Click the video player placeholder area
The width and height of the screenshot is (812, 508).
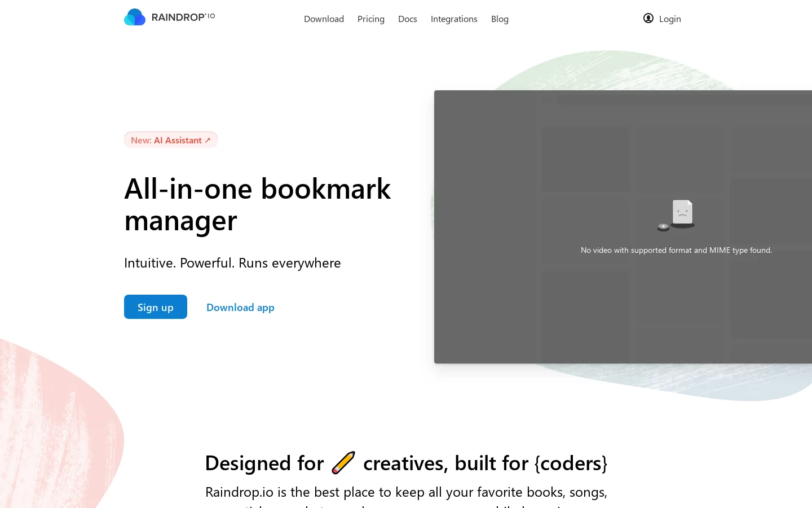[623, 227]
